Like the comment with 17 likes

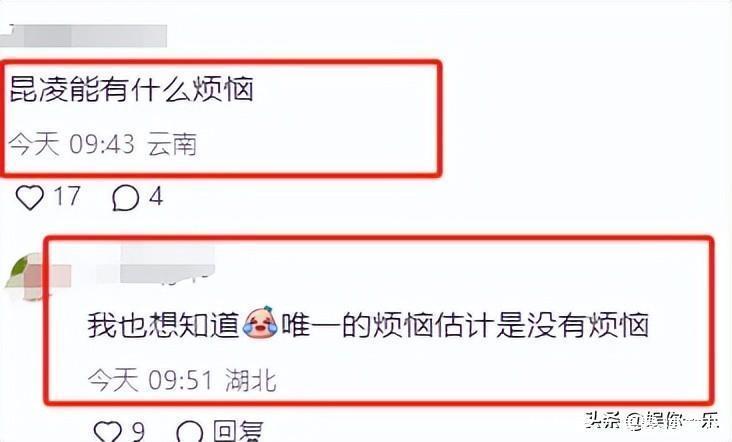point(30,197)
